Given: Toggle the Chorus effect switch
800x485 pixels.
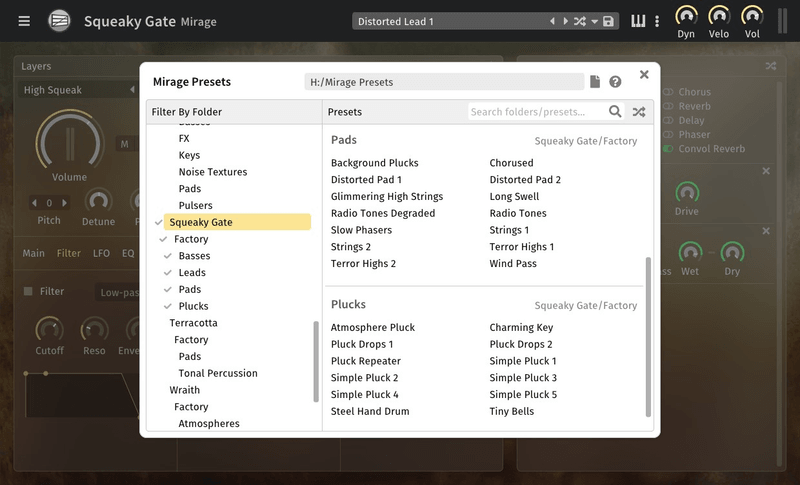Looking at the screenshot, I should tap(668, 92).
